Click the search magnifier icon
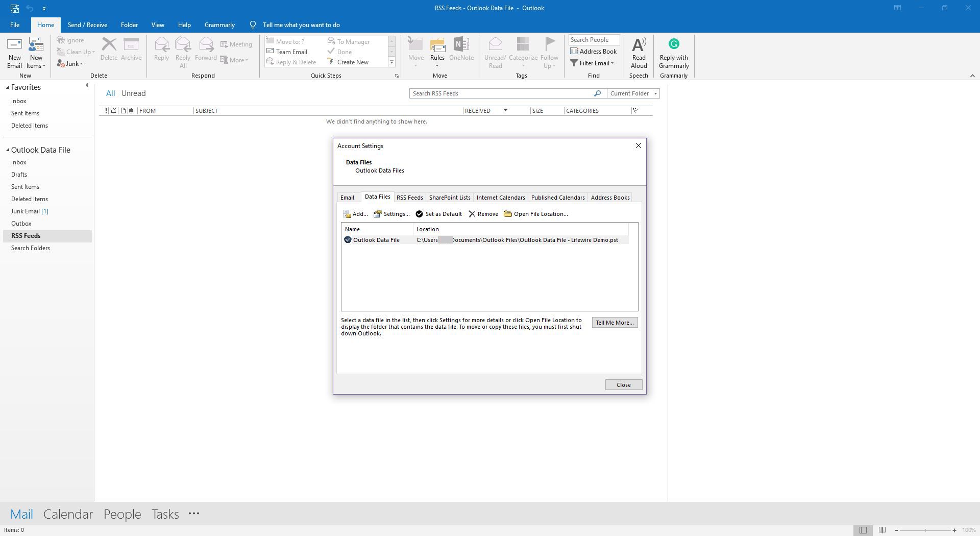 click(x=597, y=93)
